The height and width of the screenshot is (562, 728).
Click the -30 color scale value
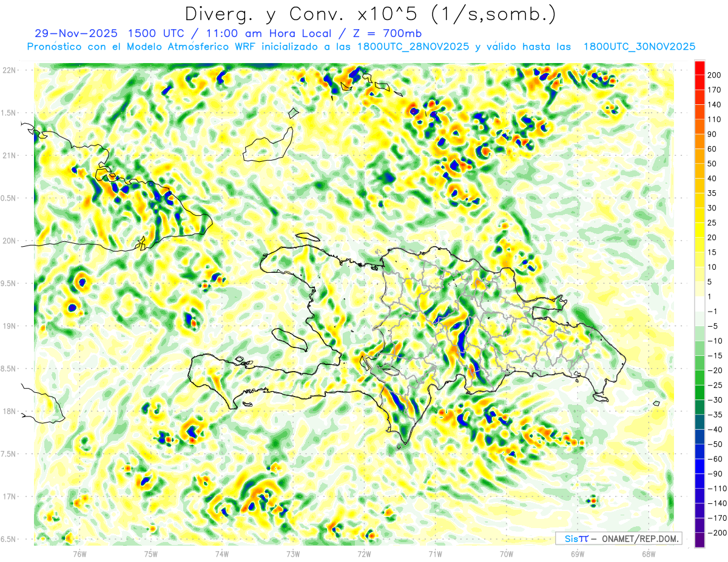715,400
